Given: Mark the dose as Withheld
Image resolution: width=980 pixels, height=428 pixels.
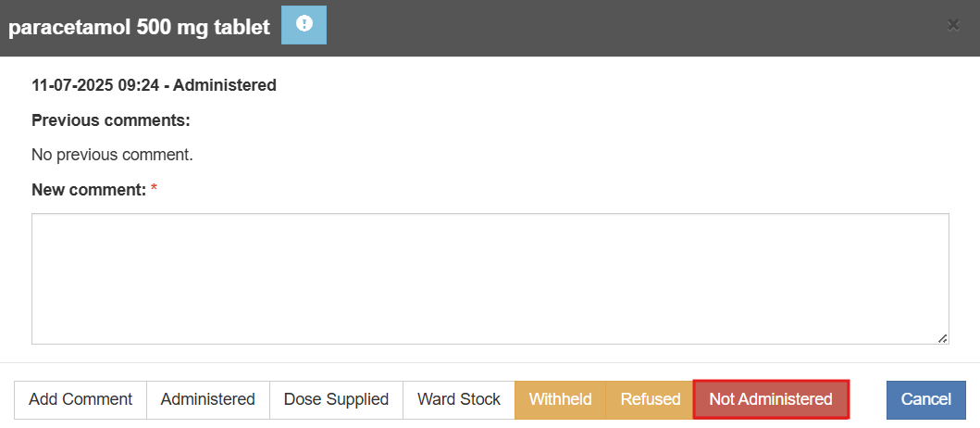Looking at the screenshot, I should [560, 399].
